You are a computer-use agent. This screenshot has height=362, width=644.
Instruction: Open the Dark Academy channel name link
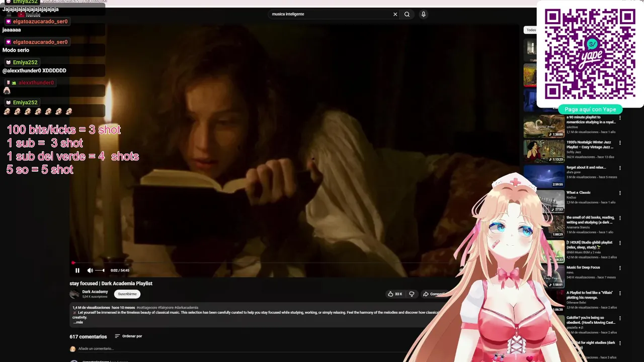tap(95, 292)
